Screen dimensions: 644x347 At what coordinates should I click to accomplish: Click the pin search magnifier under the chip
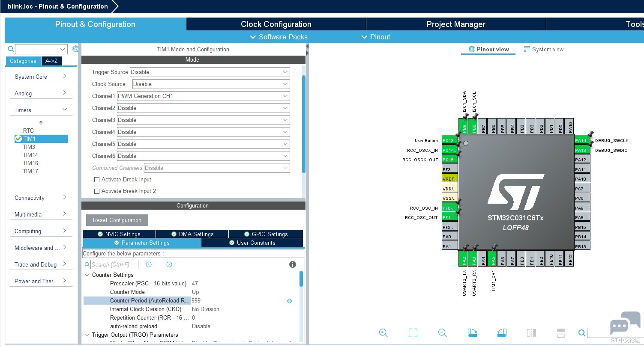[582, 333]
